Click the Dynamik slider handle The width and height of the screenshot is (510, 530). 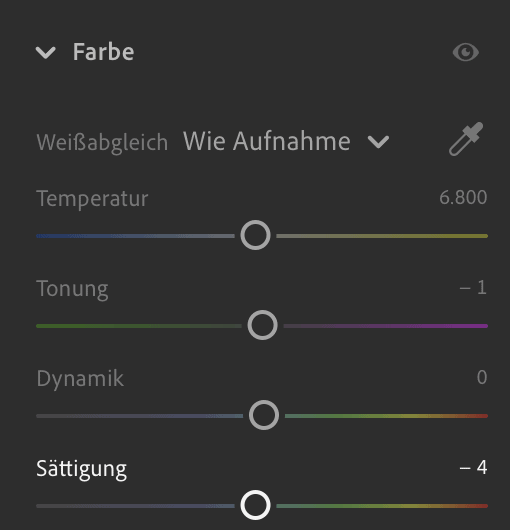point(264,415)
